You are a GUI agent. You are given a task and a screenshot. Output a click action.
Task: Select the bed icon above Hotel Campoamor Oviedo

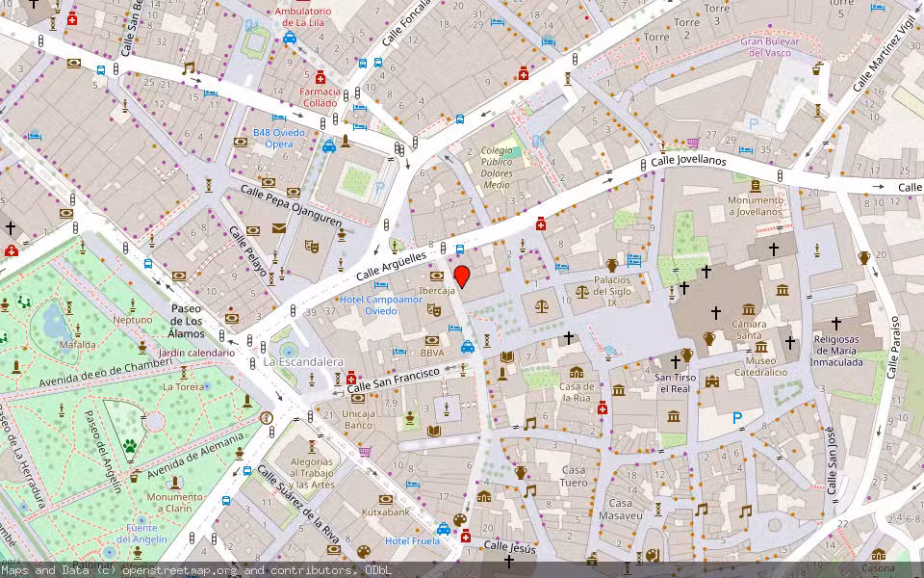coord(381,285)
